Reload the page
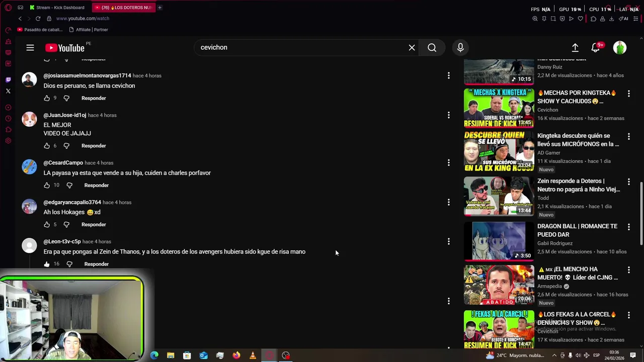The height and width of the screenshot is (362, 644). (x=38, y=19)
